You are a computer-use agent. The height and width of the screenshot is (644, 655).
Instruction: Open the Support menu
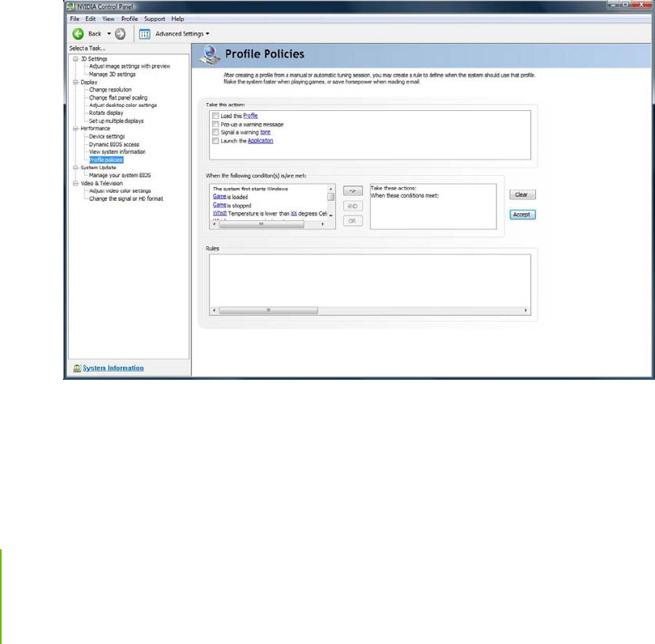pyautogui.click(x=155, y=19)
